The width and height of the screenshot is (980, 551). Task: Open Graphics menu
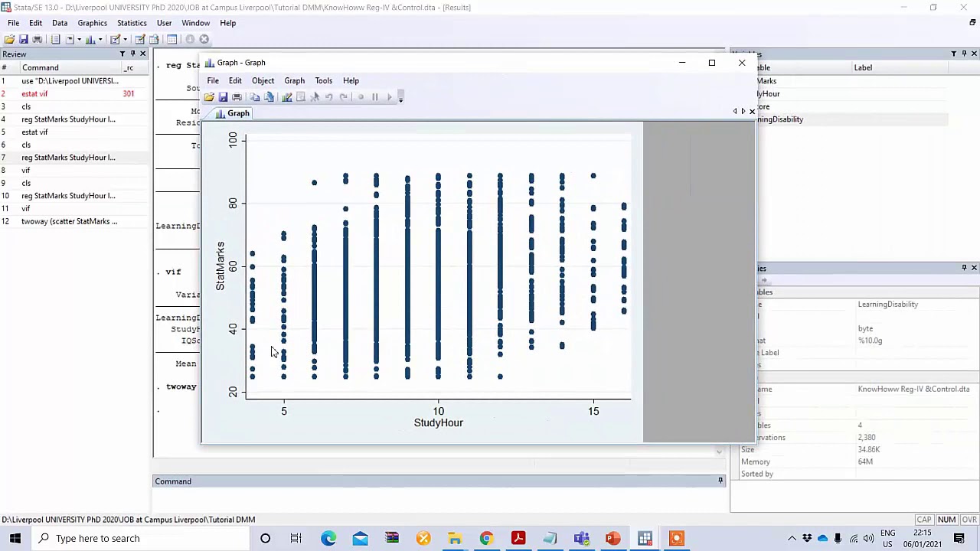coord(92,23)
